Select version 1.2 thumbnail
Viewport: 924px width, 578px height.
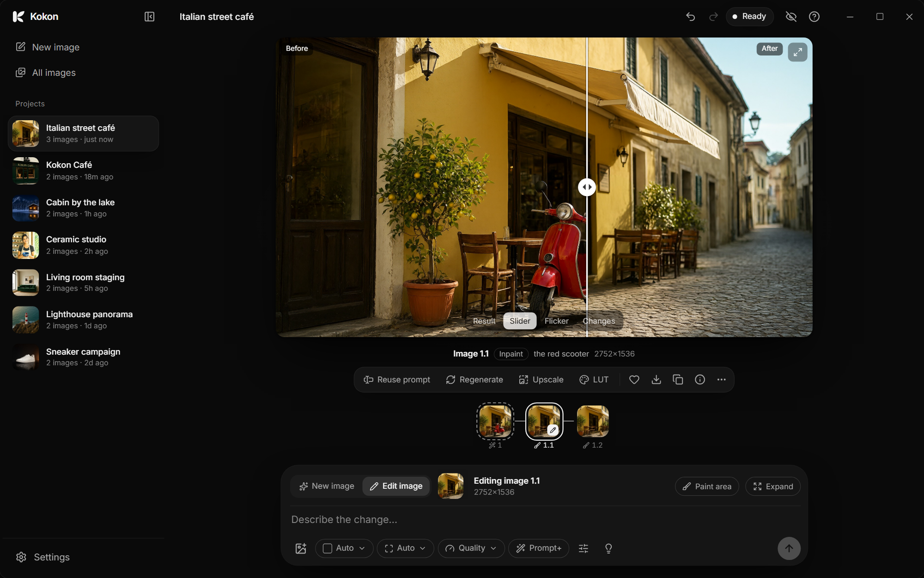(x=593, y=421)
